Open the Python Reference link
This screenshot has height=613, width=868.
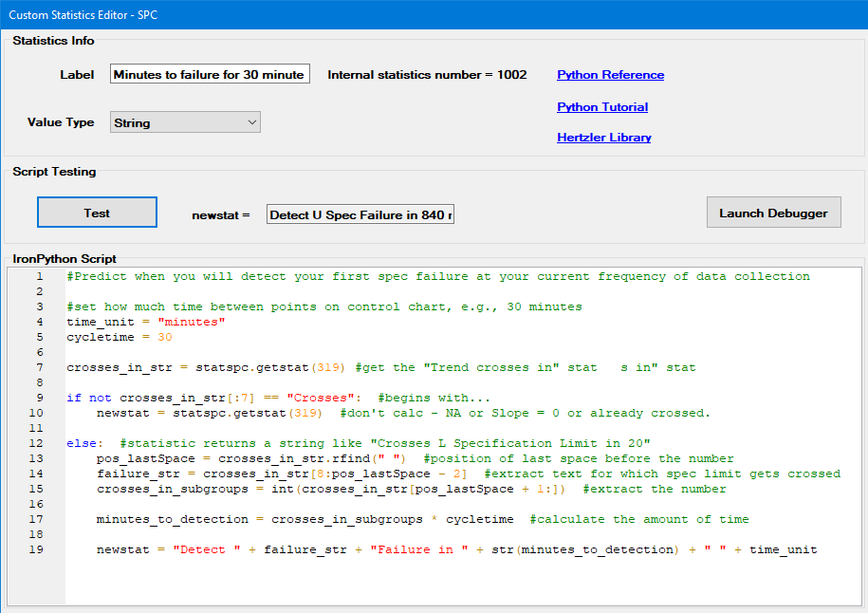[x=610, y=75]
